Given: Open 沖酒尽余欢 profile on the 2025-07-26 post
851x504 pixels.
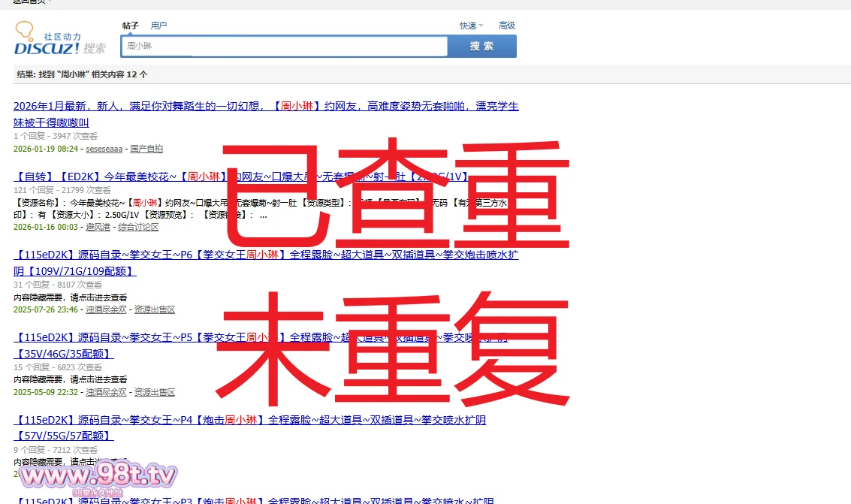Looking at the screenshot, I should [106, 309].
